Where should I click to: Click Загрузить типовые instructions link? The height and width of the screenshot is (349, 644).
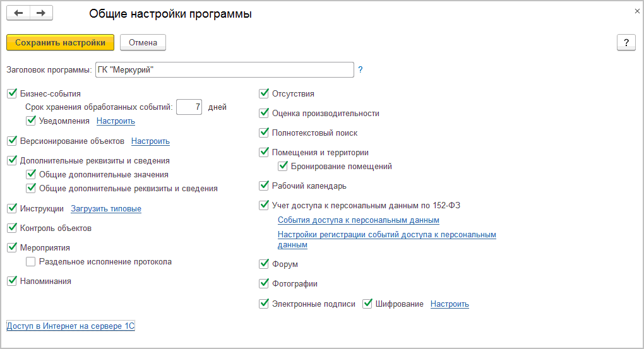click(x=106, y=209)
